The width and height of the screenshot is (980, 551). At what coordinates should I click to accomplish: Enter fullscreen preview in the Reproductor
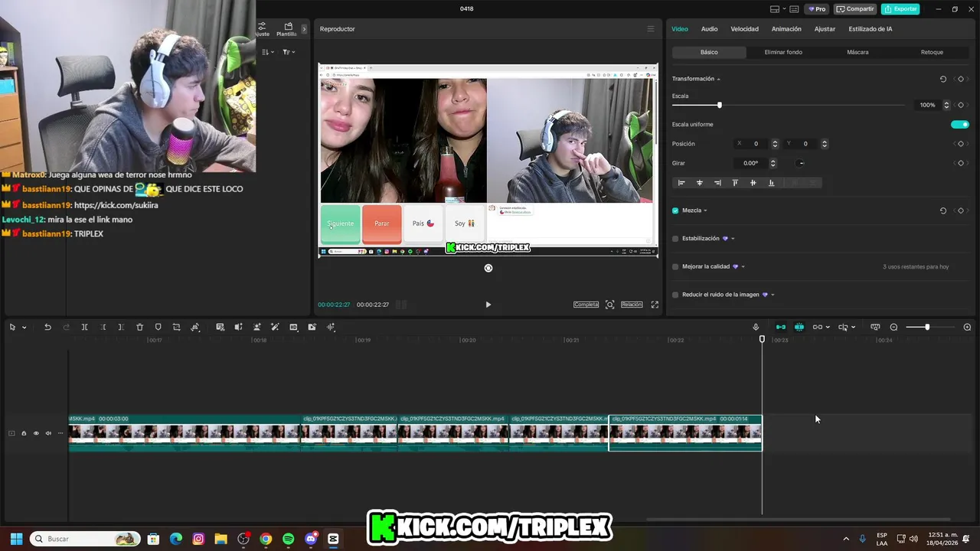point(655,305)
